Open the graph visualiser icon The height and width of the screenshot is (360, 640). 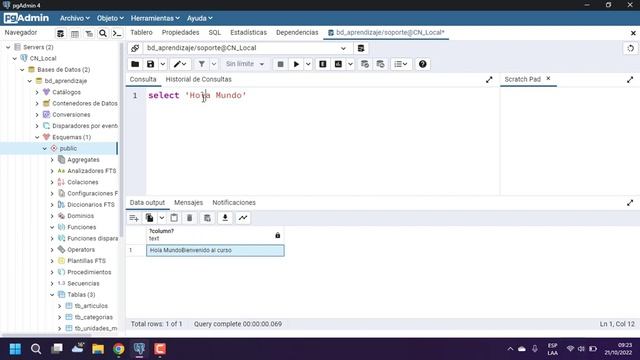(243, 218)
